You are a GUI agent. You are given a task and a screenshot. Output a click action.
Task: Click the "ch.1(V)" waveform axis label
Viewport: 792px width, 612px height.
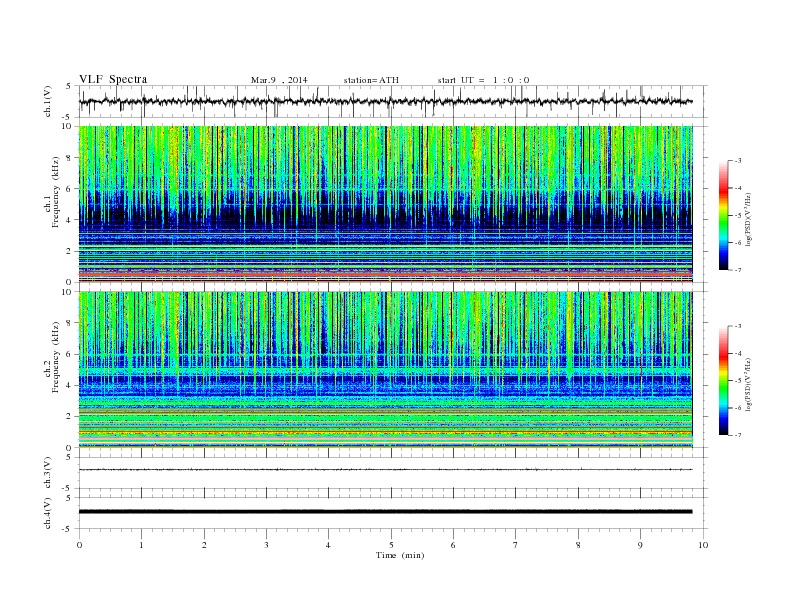[48, 101]
